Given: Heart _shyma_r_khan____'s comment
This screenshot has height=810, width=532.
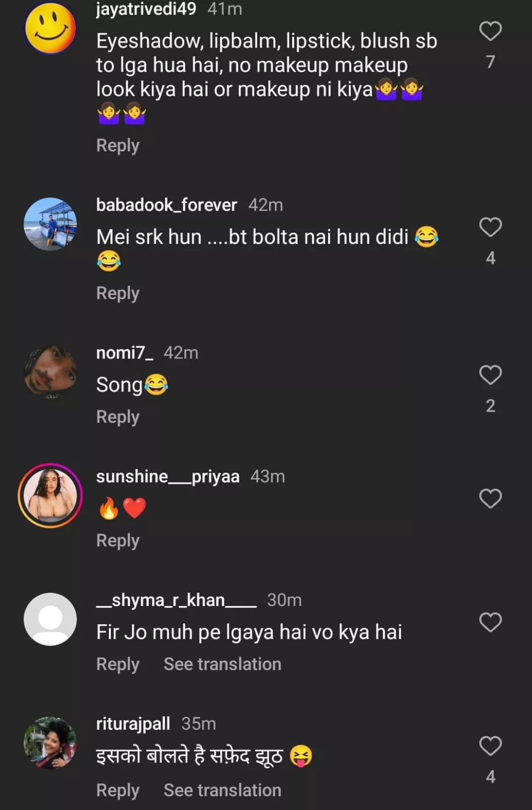Looking at the screenshot, I should tap(490, 622).
